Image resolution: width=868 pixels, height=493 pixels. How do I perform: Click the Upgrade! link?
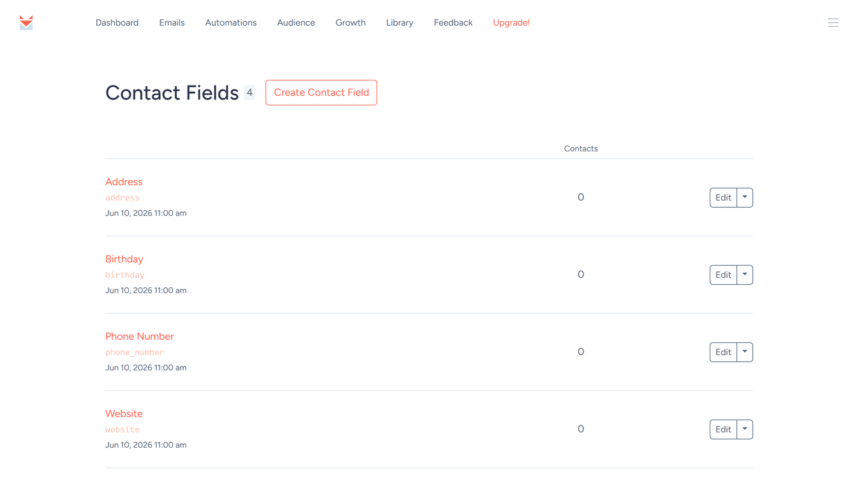(x=511, y=23)
